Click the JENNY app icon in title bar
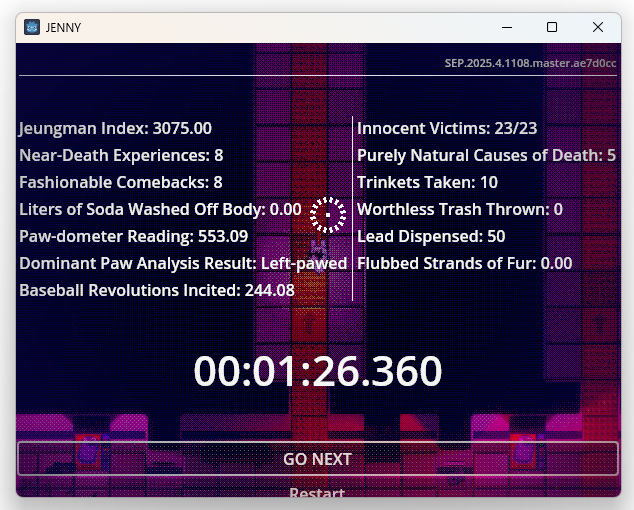 click(32, 28)
